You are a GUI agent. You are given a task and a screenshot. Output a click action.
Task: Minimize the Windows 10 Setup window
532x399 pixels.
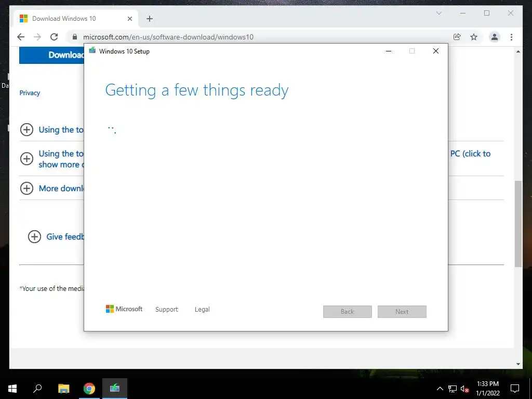point(389,51)
